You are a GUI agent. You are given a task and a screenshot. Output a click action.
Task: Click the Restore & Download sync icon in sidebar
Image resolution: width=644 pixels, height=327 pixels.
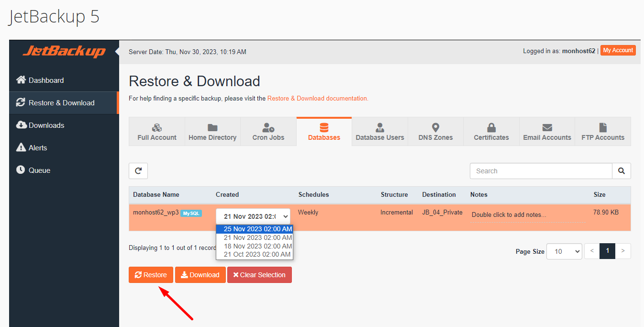pyautogui.click(x=21, y=102)
